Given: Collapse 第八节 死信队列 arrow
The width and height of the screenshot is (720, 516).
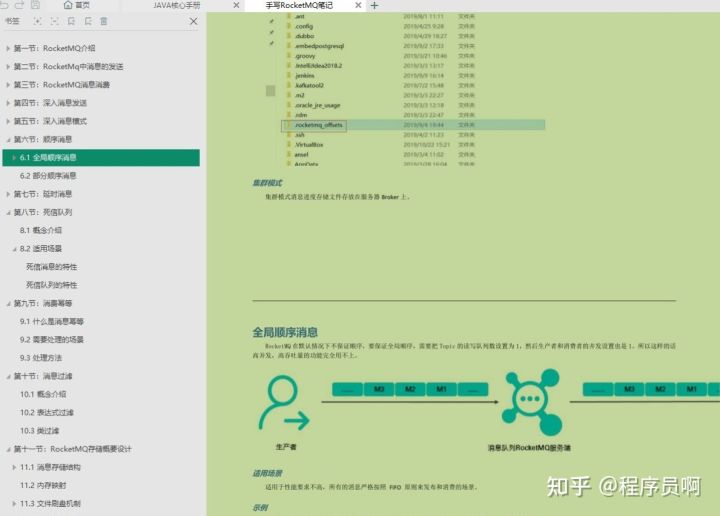Looking at the screenshot, I should coord(8,212).
